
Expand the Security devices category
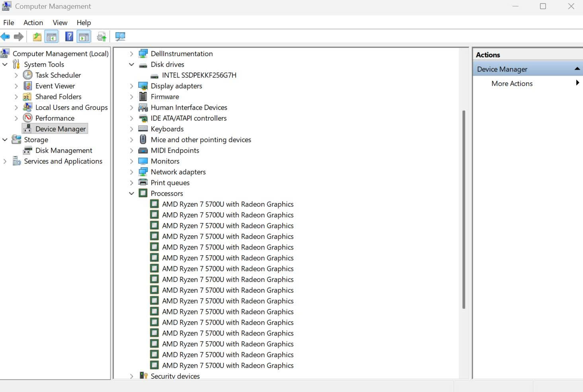[131, 376]
